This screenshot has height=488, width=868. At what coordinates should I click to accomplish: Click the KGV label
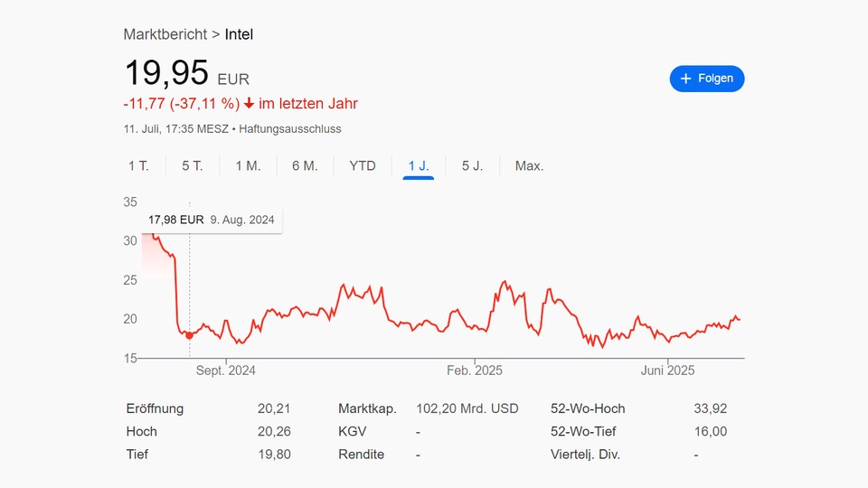[x=352, y=432]
